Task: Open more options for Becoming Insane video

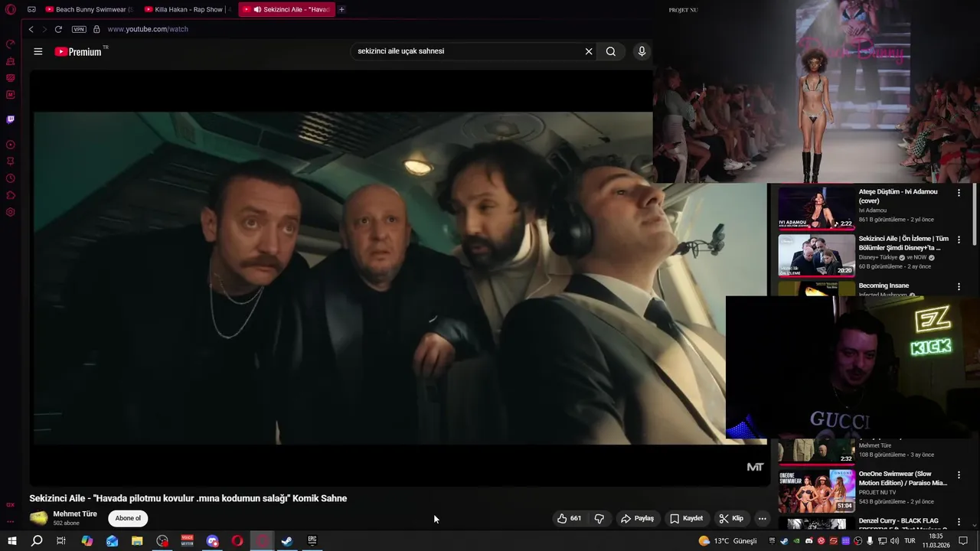Action: coord(959,286)
